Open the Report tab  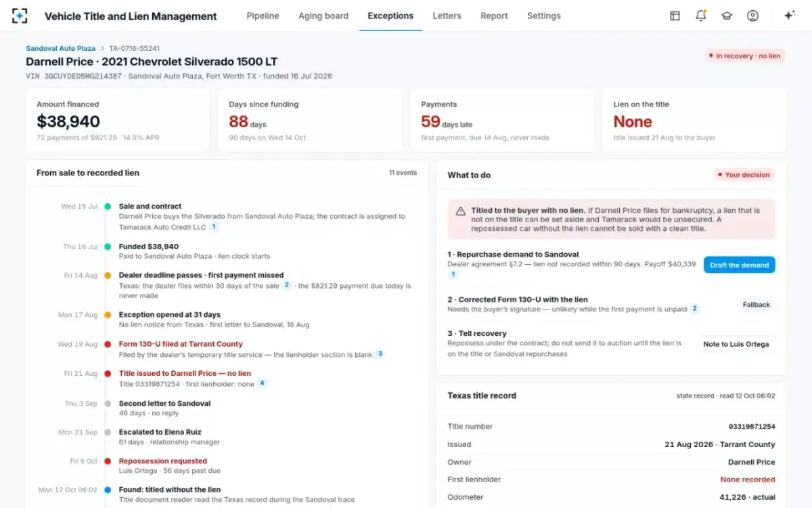[x=494, y=16]
